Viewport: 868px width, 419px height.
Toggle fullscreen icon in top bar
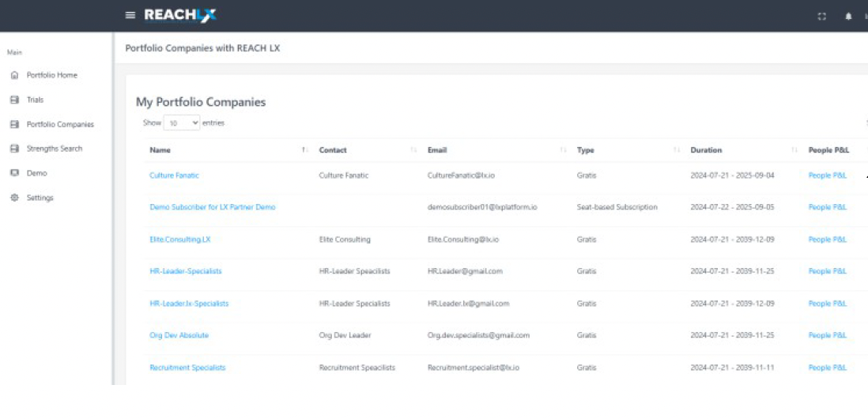[822, 17]
